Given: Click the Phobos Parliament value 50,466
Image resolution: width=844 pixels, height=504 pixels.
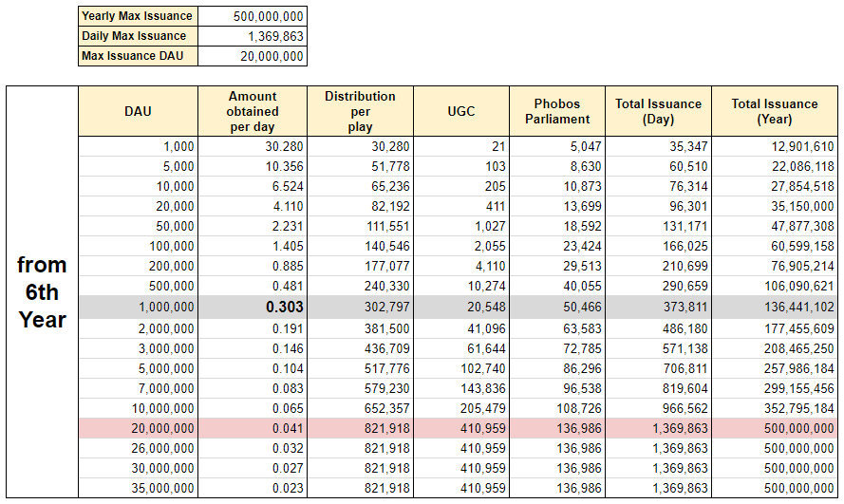Looking at the screenshot, I should click(x=556, y=308).
